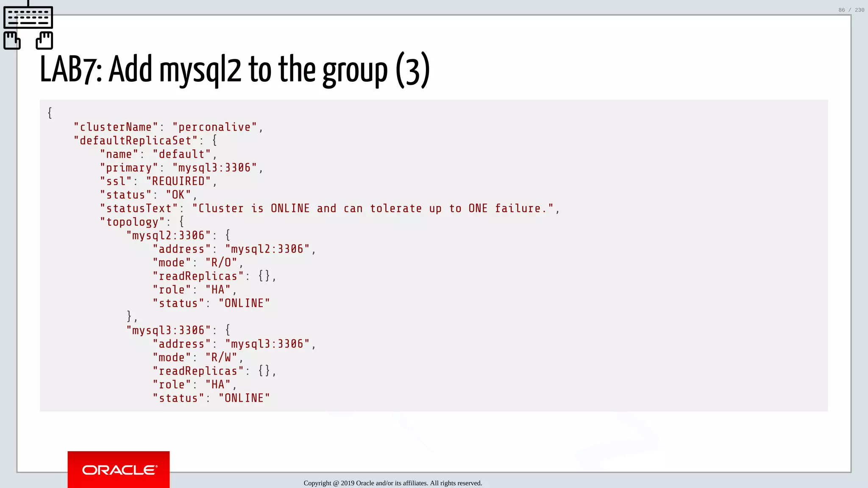Viewport: 868px width, 488px height.
Task: Click the "defaultReplicaSet": { line
Action: pos(145,141)
